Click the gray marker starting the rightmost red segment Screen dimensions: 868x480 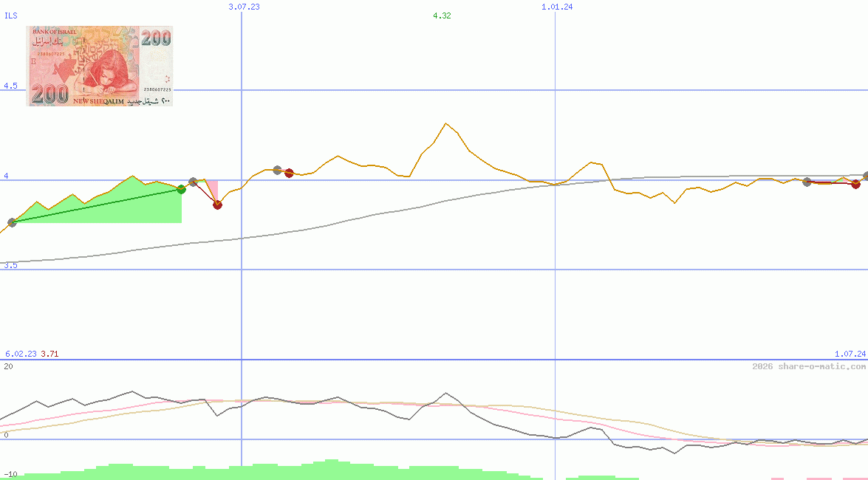tap(807, 182)
